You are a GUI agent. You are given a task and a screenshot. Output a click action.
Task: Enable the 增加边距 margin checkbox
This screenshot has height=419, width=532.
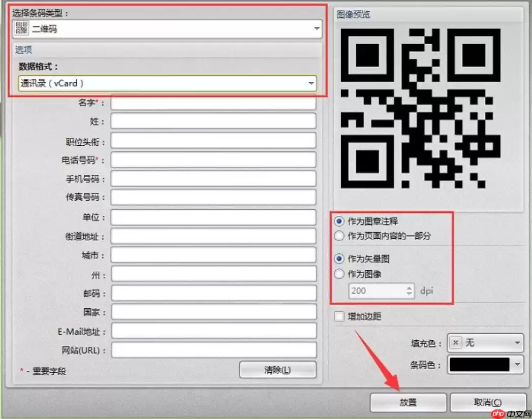point(338,316)
